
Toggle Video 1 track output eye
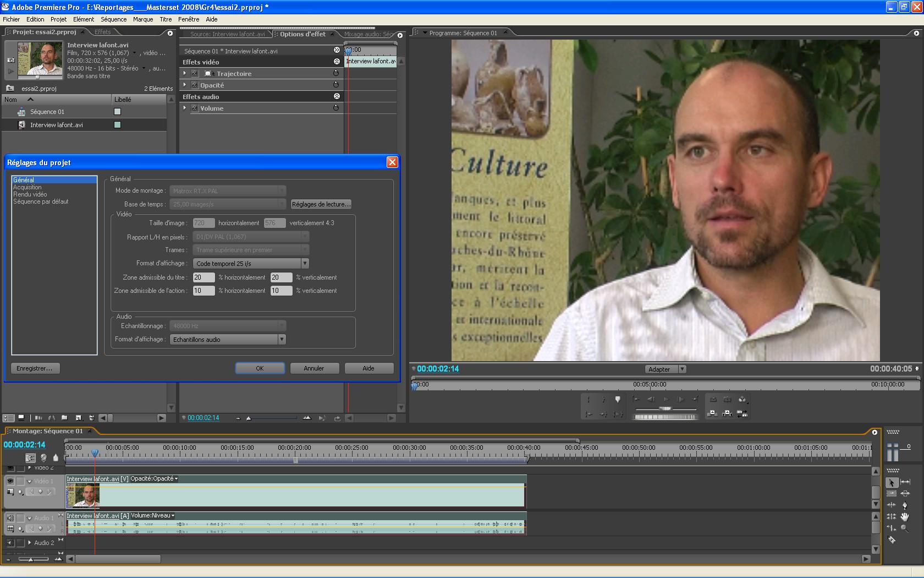[10, 481]
